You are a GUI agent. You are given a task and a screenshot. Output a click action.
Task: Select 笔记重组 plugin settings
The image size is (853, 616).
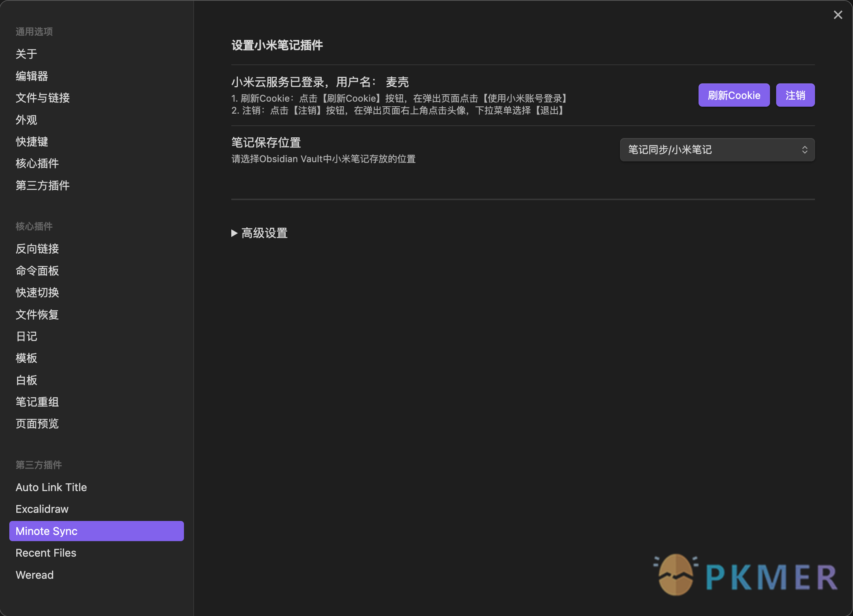(x=96, y=402)
